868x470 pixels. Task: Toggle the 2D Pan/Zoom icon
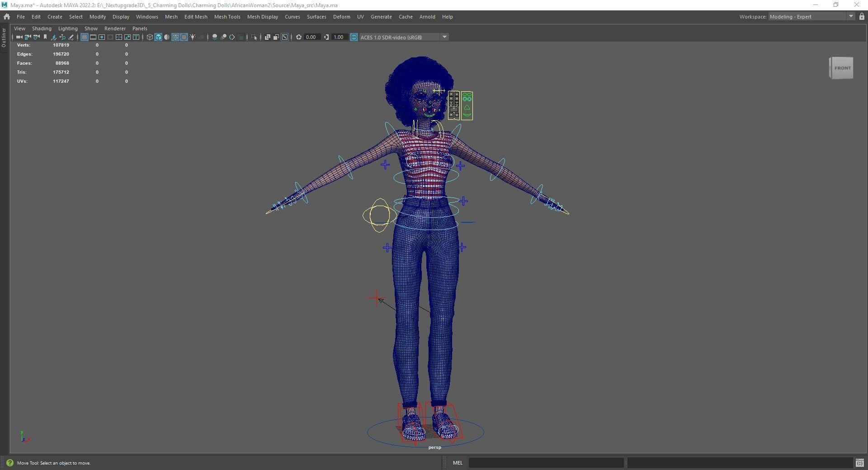tap(62, 37)
